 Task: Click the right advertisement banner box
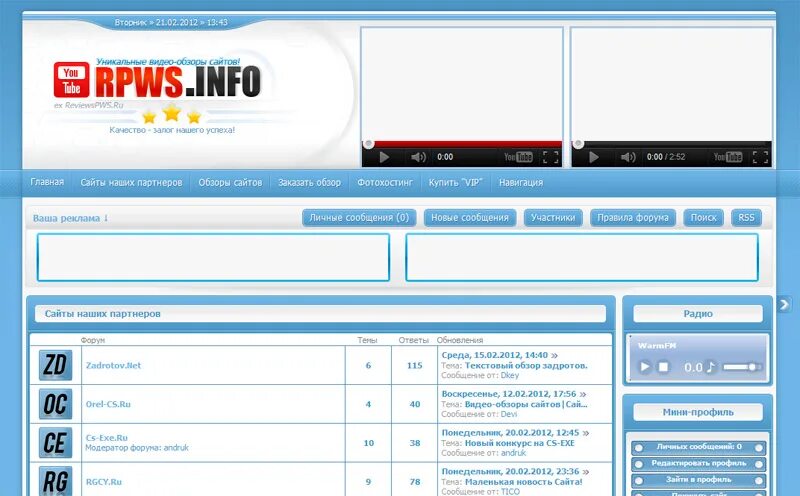click(582, 257)
